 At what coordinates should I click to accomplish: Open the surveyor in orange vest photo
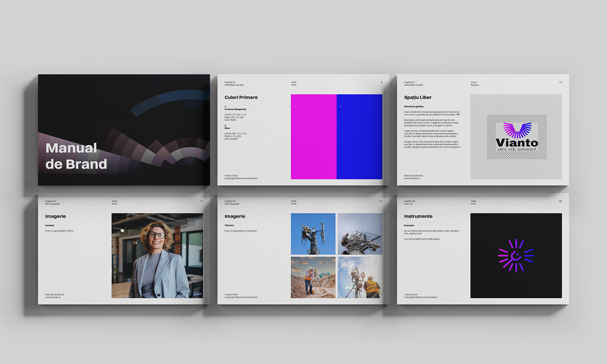point(313,277)
